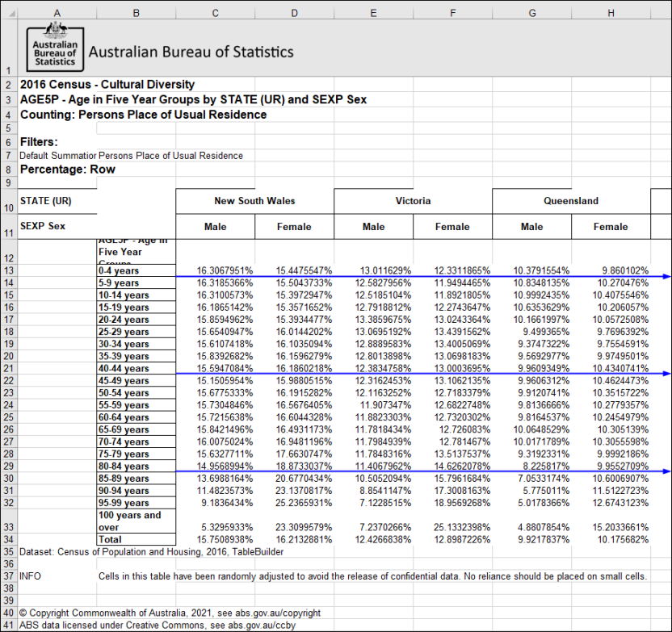The image size is (672, 632).
Task: Select row 34 header
Action: point(9,539)
